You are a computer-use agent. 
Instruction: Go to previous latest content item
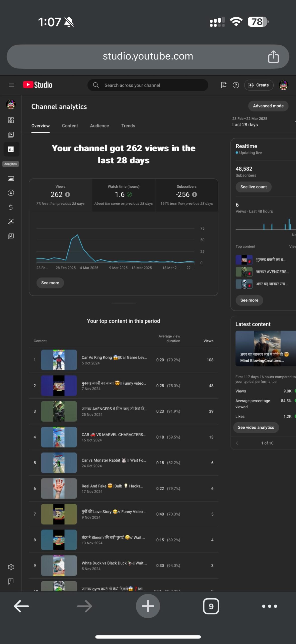click(x=237, y=443)
